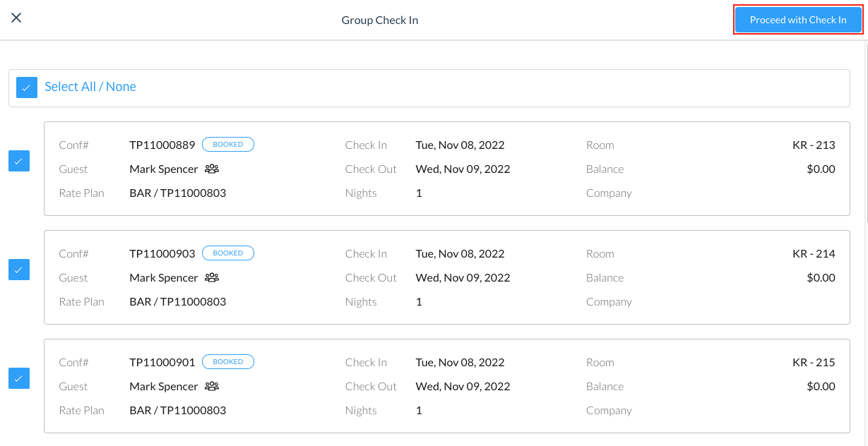
Task: Click BOOKED badge for TP11000903
Action: (x=227, y=253)
